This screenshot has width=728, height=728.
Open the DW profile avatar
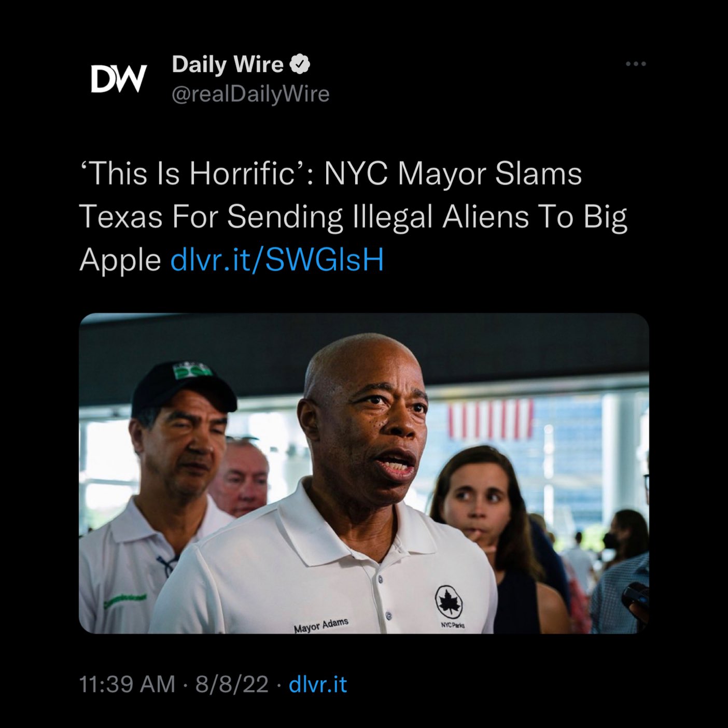[x=119, y=79]
